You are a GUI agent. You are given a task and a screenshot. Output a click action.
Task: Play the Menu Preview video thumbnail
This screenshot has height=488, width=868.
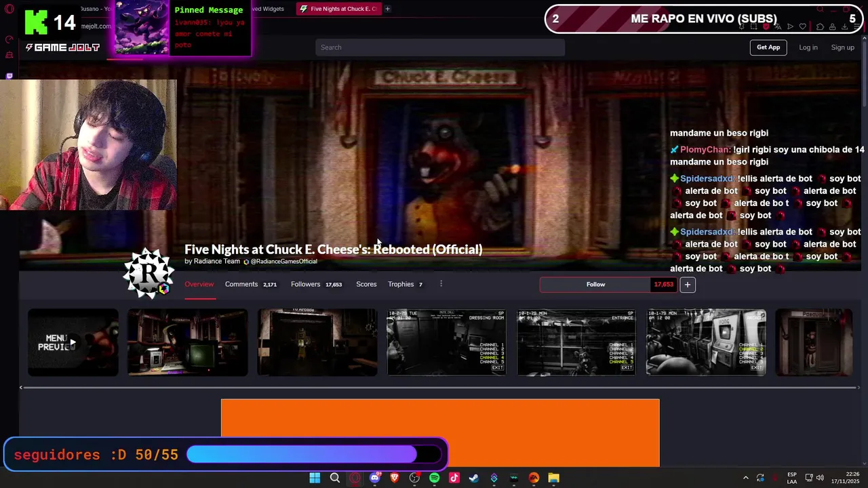[x=73, y=342]
